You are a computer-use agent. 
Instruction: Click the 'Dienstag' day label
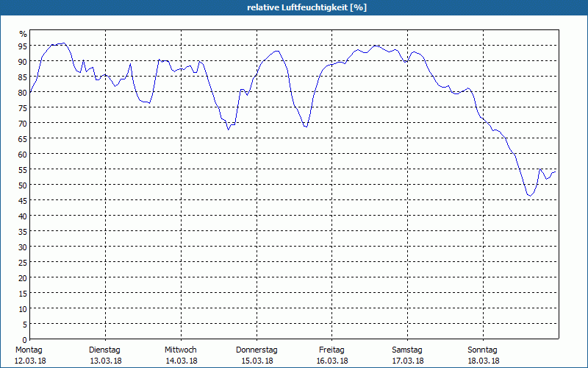104,350
